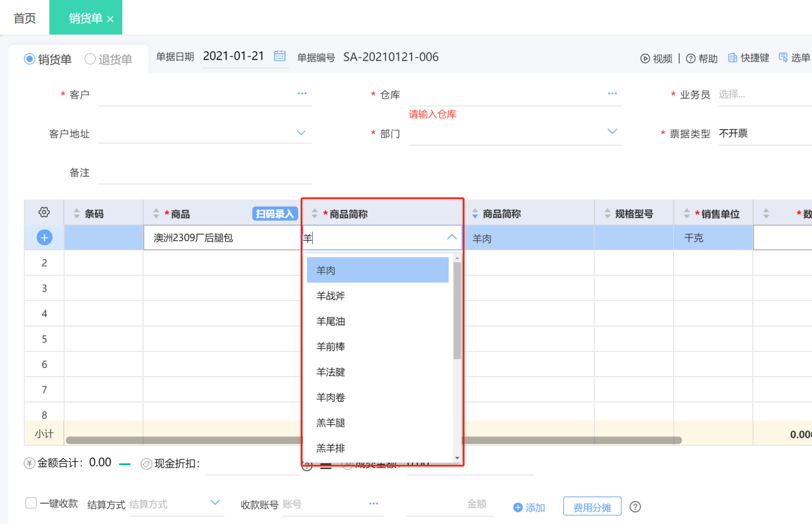Click the 现金折扣 tag icon
The width and height of the screenshot is (812, 524).
[x=145, y=463]
